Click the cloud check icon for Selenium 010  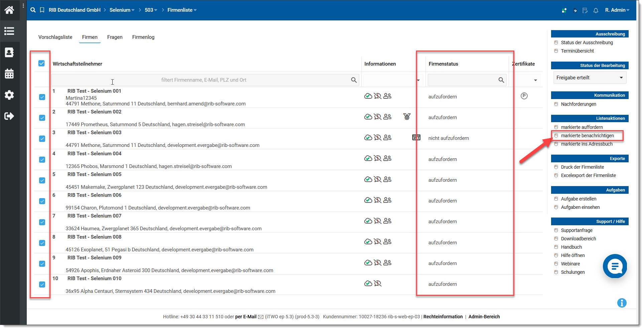[368, 283]
